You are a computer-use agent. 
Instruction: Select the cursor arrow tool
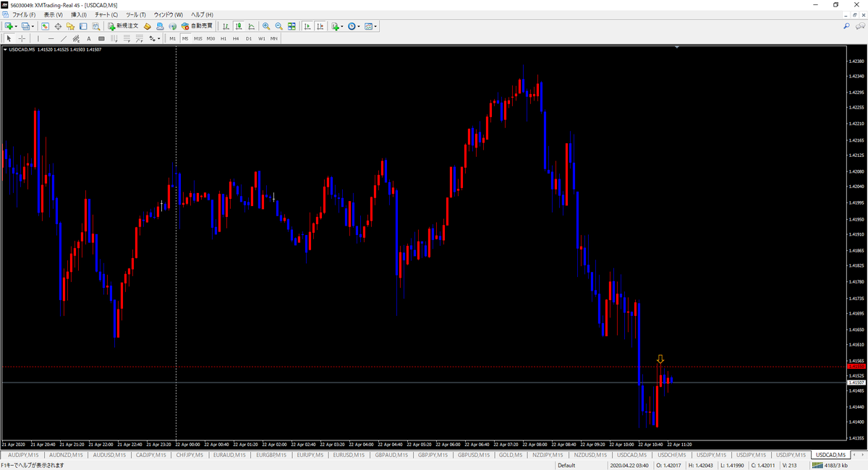9,38
